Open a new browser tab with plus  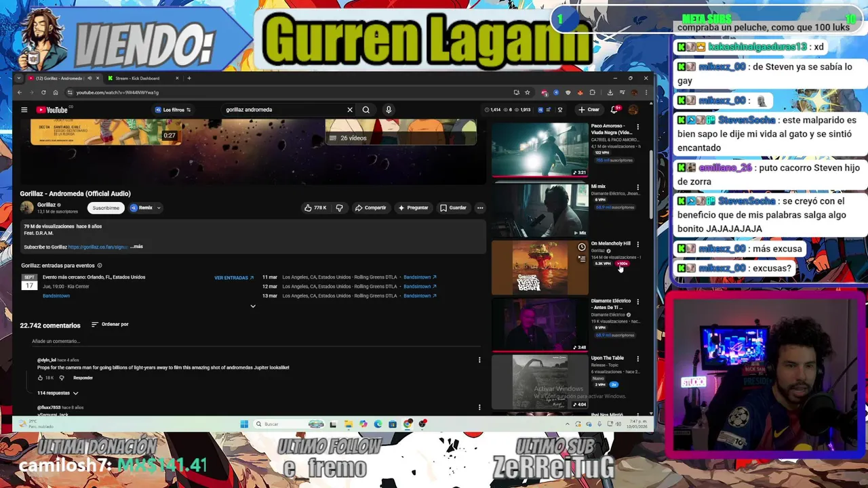coord(189,78)
